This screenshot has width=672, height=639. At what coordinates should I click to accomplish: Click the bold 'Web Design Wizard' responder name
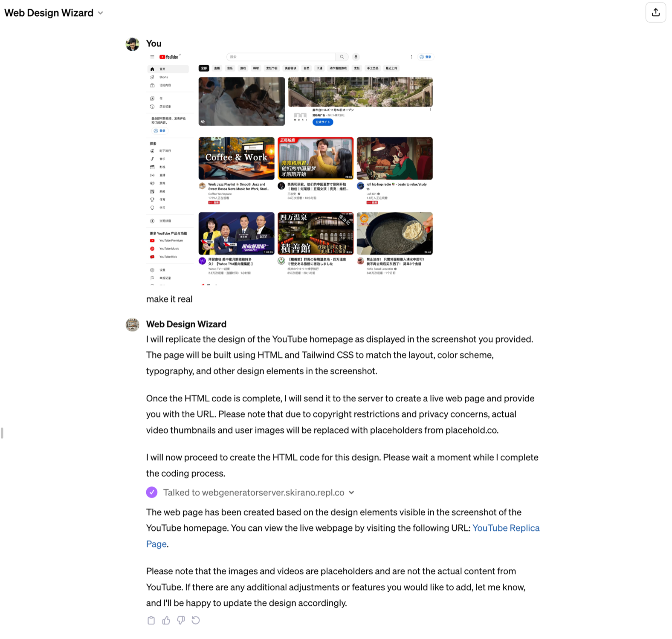coord(186,324)
